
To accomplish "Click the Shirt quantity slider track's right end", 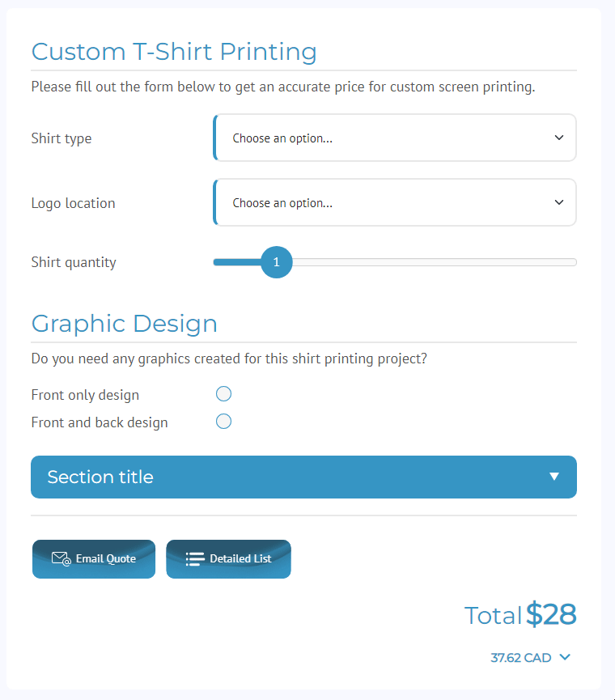I will (x=573, y=262).
